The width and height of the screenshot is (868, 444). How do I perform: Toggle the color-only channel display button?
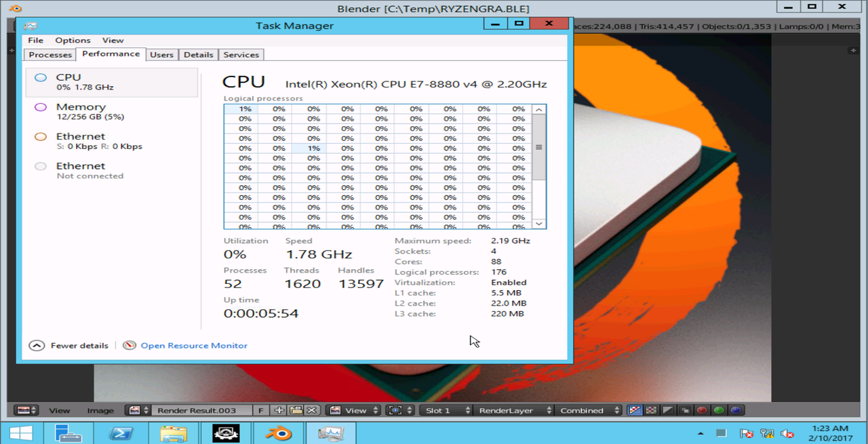[651, 410]
